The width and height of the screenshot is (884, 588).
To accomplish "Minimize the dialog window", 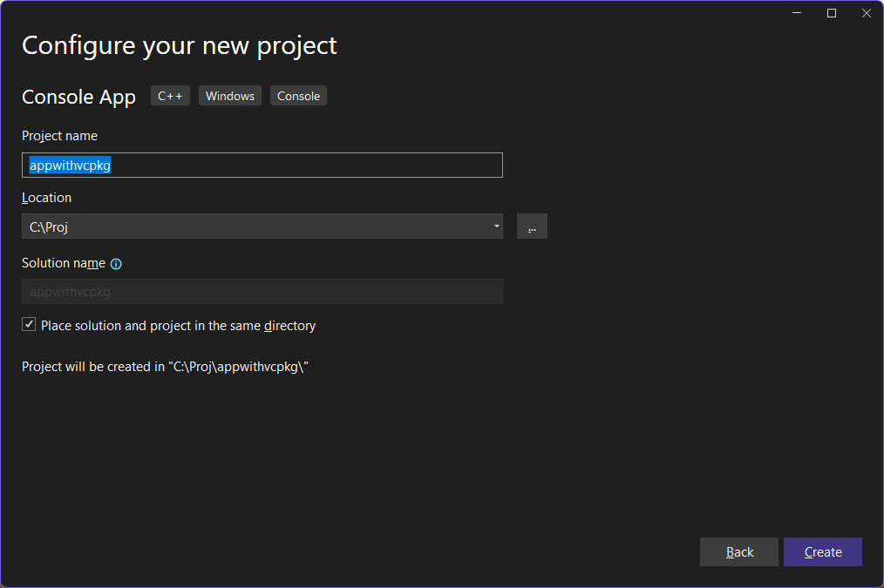I will (797, 13).
